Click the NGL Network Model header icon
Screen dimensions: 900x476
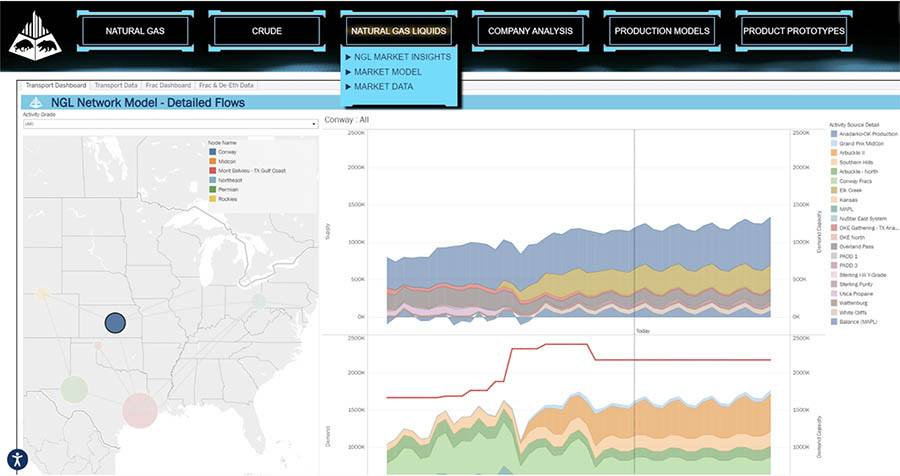pos(36,103)
